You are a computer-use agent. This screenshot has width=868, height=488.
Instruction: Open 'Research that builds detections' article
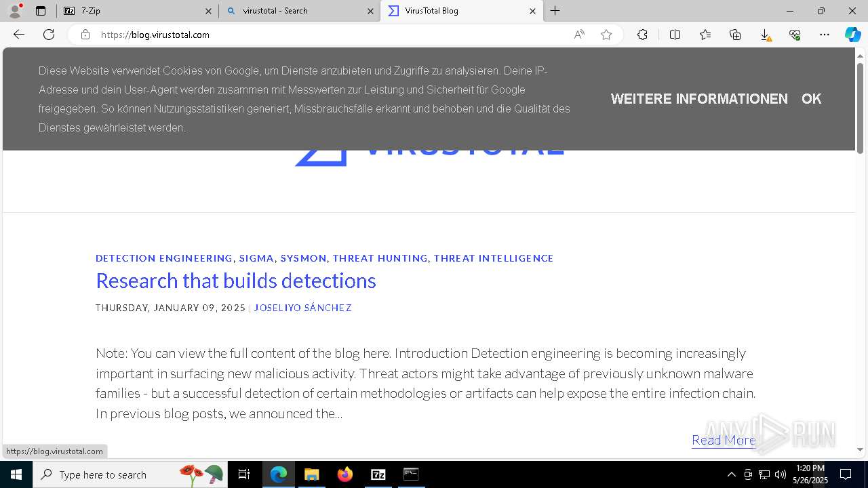[x=236, y=281]
